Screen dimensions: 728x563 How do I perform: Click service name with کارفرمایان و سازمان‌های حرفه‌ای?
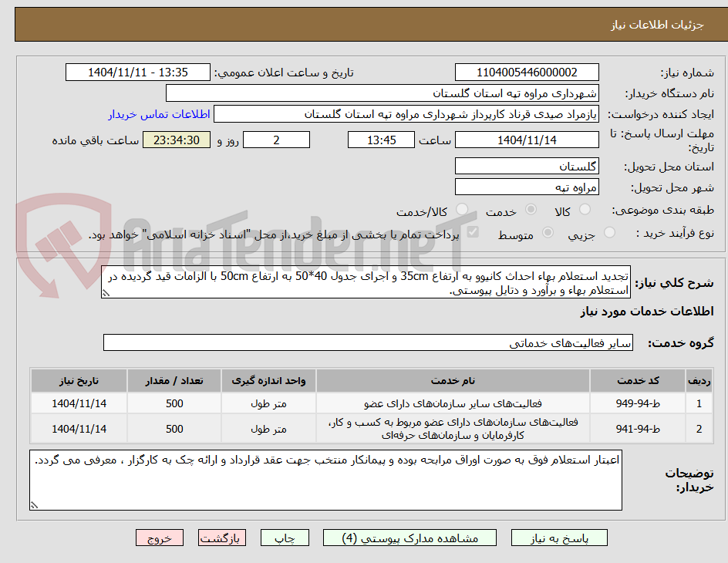(x=453, y=429)
